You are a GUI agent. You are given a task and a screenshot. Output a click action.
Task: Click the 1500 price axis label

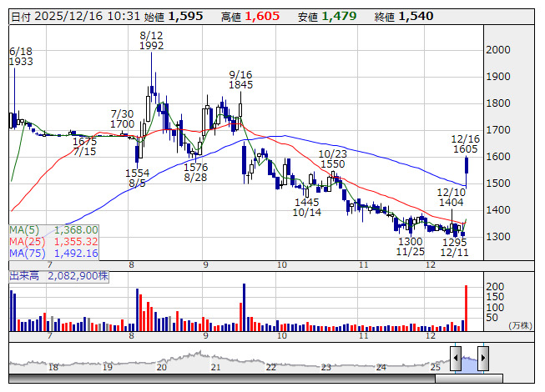(498, 183)
